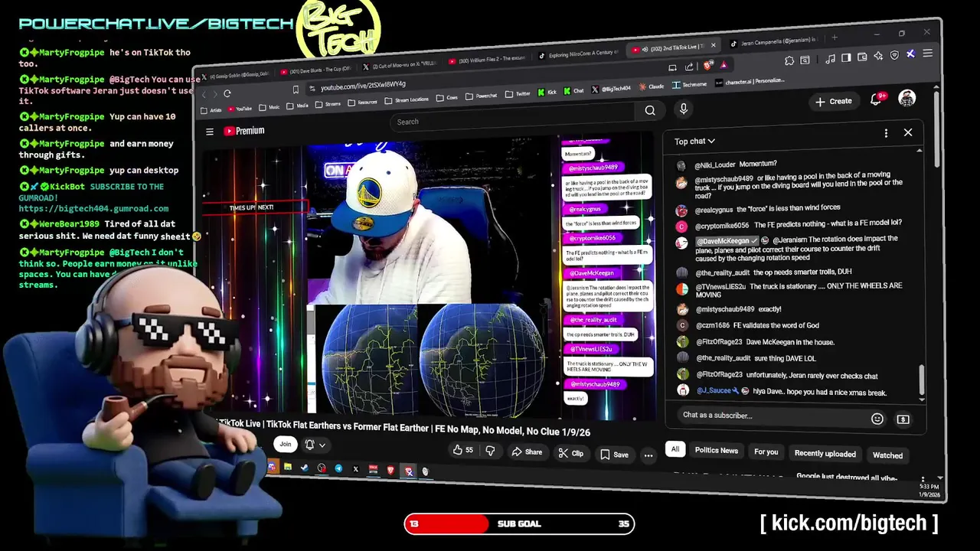980x551 pixels.
Task: Click the Share button
Action: coord(527,452)
